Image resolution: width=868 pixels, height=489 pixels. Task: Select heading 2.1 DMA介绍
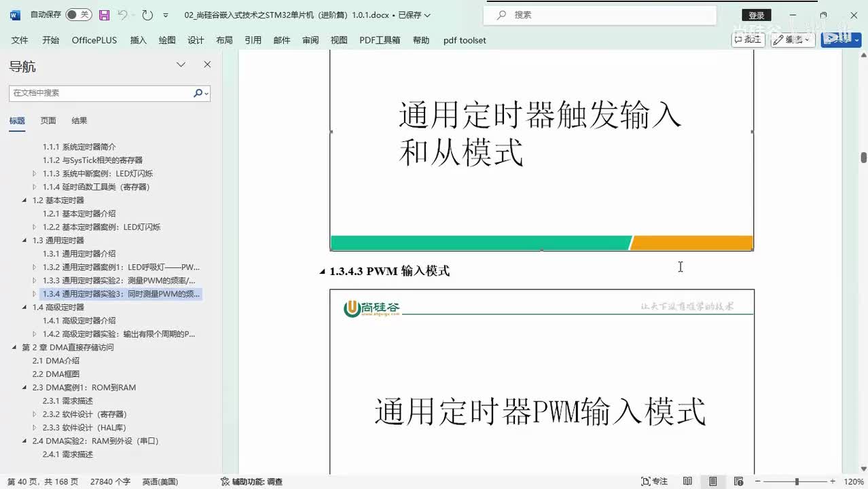point(56,361)
